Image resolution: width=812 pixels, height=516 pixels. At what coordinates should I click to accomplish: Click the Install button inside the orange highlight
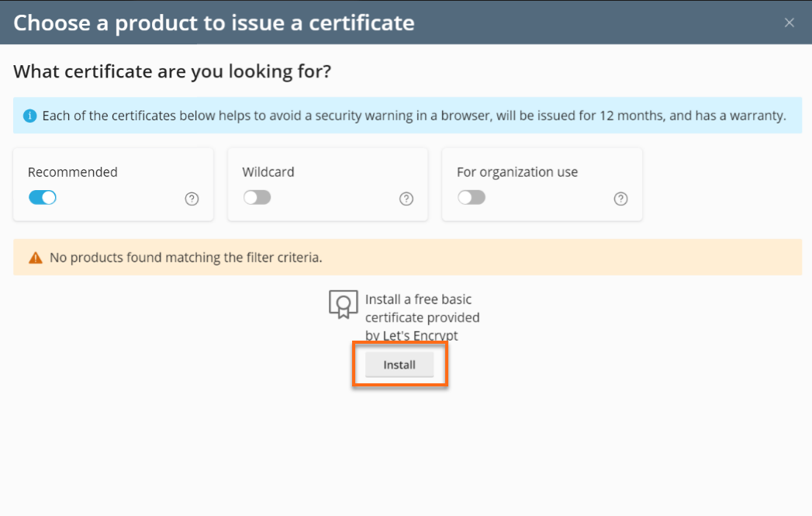click(399, 364)
